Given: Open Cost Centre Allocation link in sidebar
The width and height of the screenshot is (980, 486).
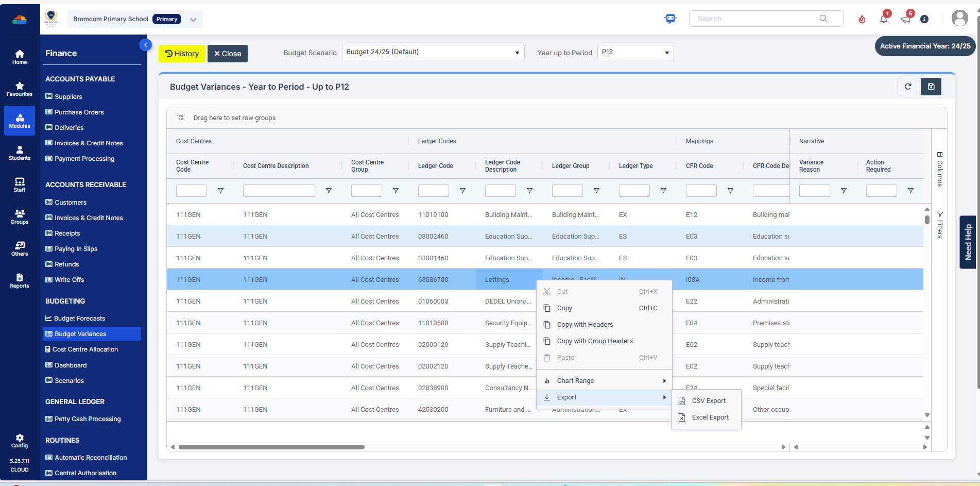Looking at the screenshot, I should [x=85, y=349].
